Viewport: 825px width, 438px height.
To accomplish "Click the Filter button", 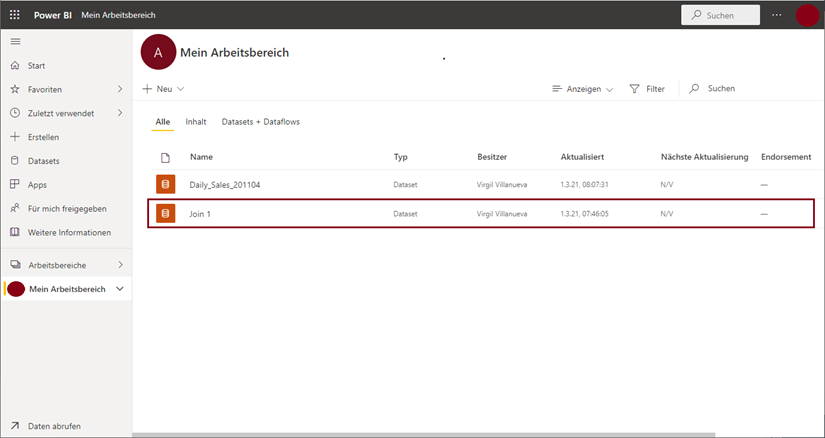I will click(x=647, y=89).
